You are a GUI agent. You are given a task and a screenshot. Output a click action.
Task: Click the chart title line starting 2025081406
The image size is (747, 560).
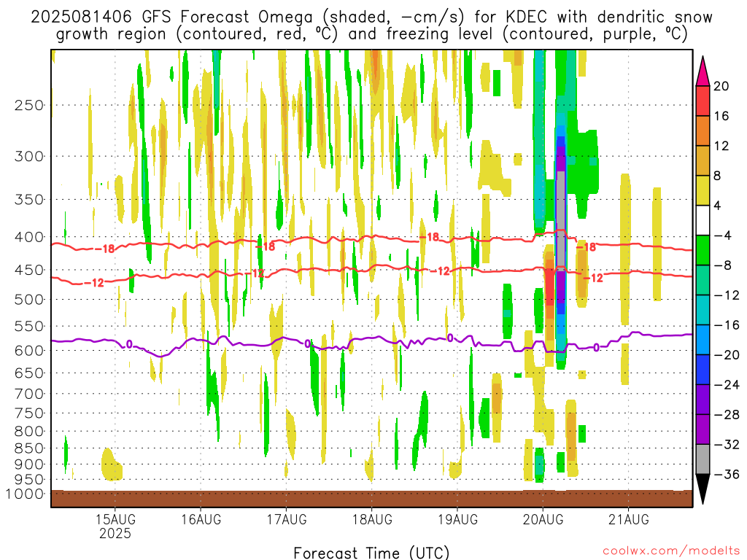pos(371,17)
